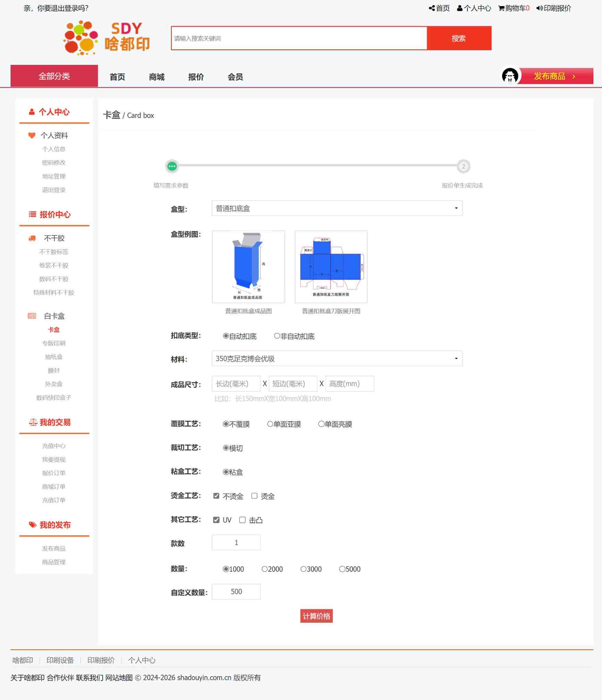This screenshot has width=602, height=700.
Task: Open the shopping cart 购物车
Action: click(514, 8)
